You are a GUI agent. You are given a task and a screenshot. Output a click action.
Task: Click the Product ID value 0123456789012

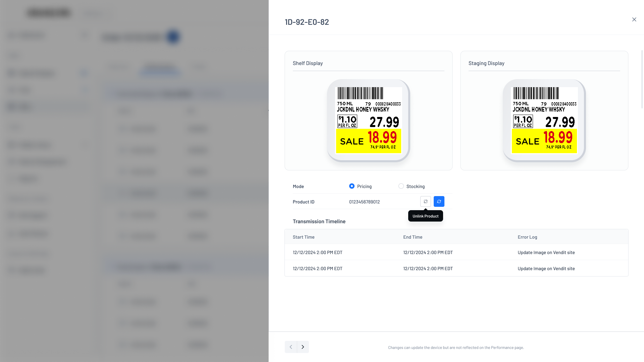pyautogui.click(x=364, y=202)
